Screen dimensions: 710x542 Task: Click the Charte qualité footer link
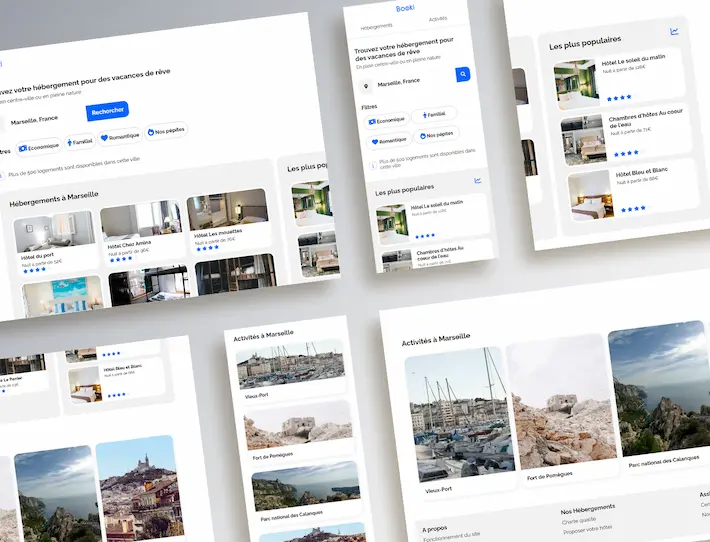579,521
